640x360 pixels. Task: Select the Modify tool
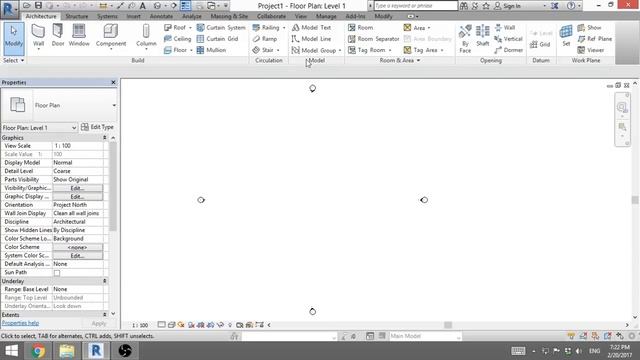[13, 39]
